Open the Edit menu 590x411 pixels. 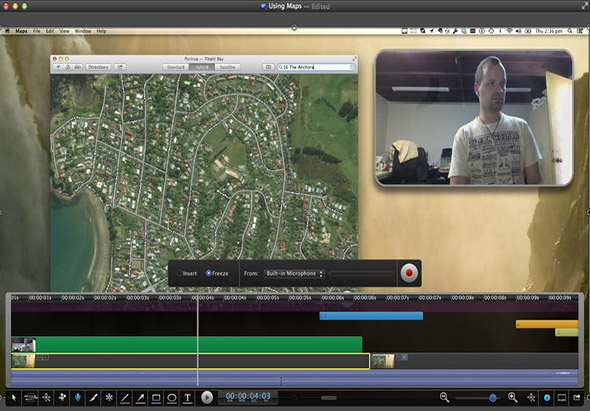[x=50, y=31]
